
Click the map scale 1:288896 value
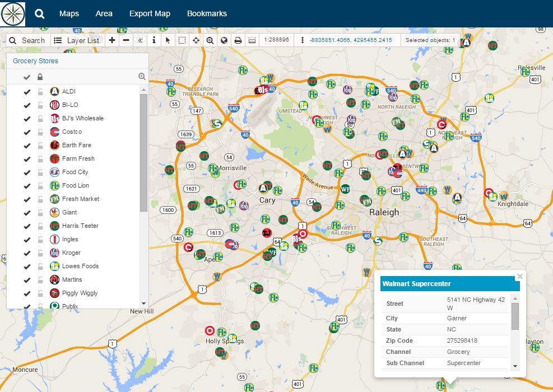coord(277,40)
